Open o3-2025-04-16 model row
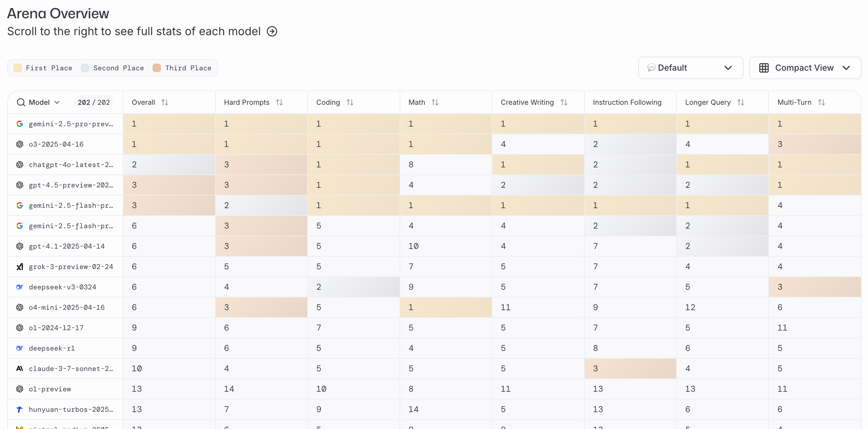 tap(434, 144)
